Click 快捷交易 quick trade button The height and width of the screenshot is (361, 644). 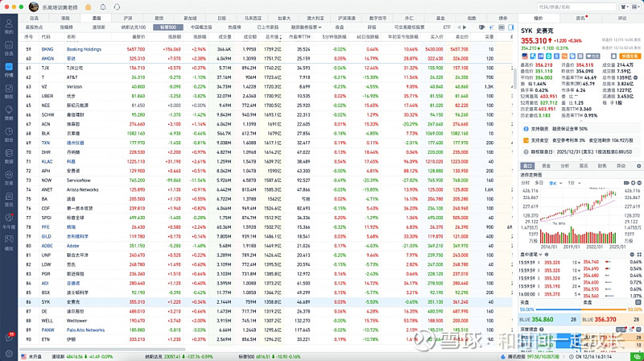coord(630,56)
